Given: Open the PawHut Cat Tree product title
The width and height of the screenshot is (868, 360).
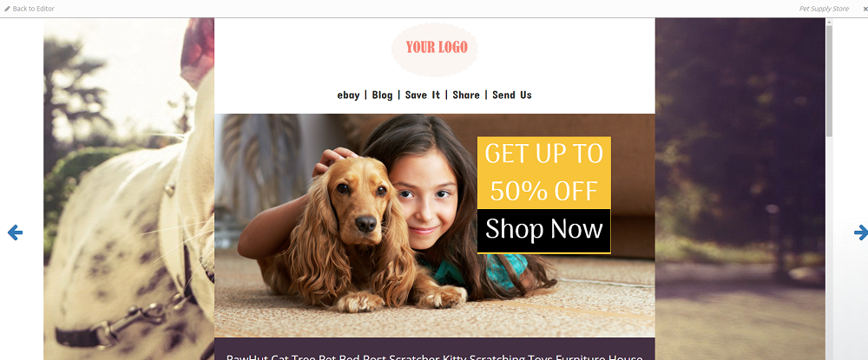Looking at the screenshot, I should tap(435, 357).
